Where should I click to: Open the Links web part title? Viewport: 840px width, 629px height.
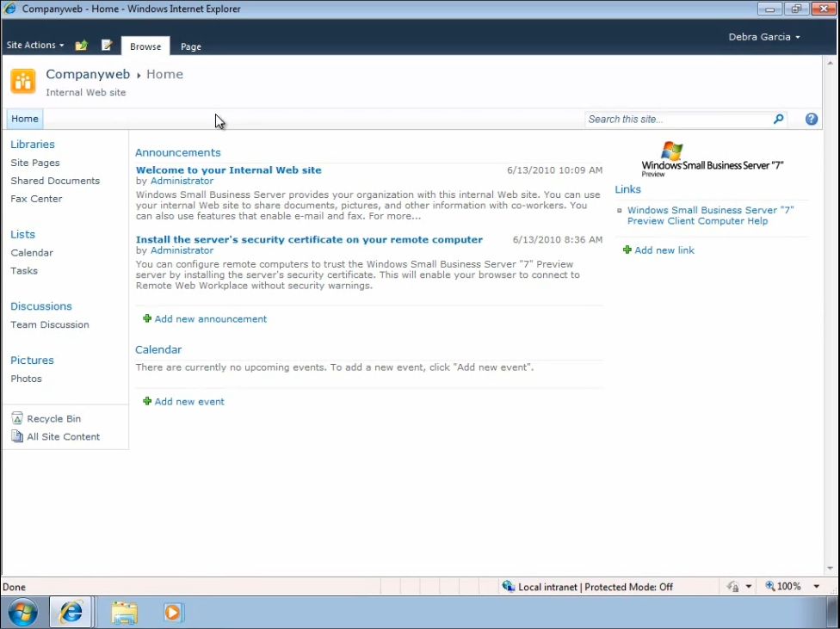pyautogui.click(x=628, y=189)
